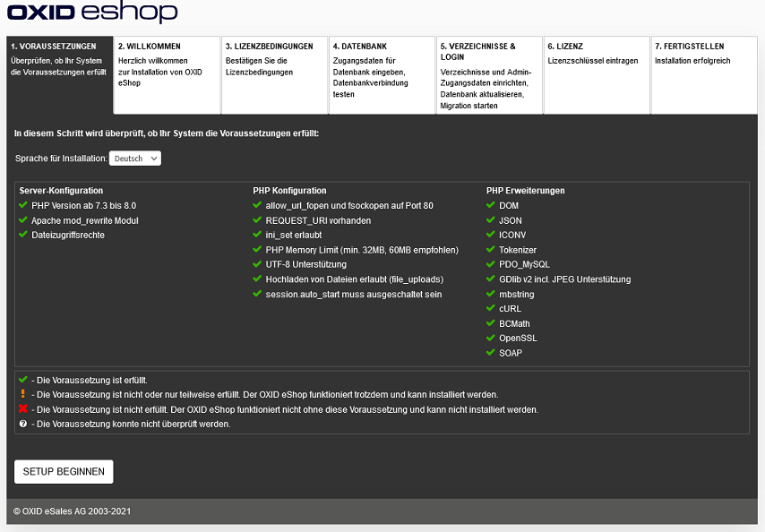Open the installation language dropdown
765x532 pixels.
click(x=135, y=158)
